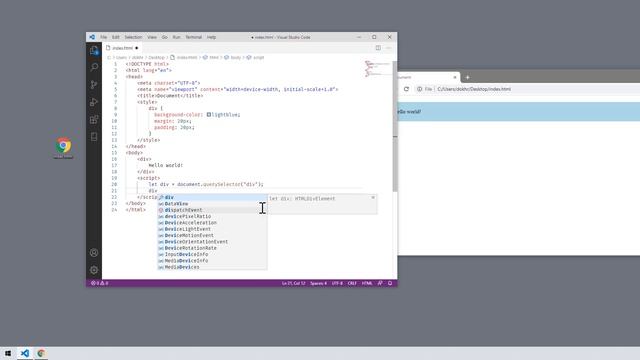Change language mode via HTML status item
The image size is (640, 360).
[x=367, y=283]
